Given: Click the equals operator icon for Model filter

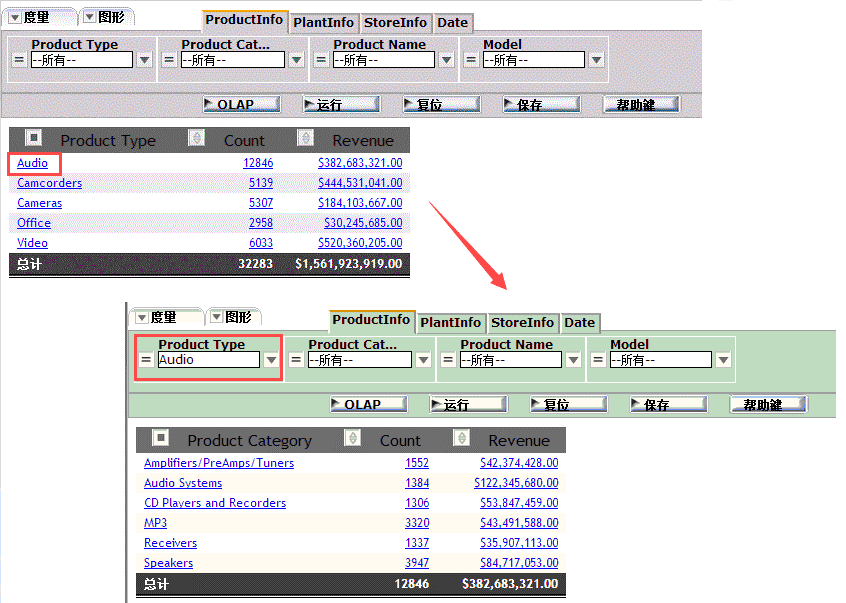Looking at the screenshot, I should click(x=470, y=59).
